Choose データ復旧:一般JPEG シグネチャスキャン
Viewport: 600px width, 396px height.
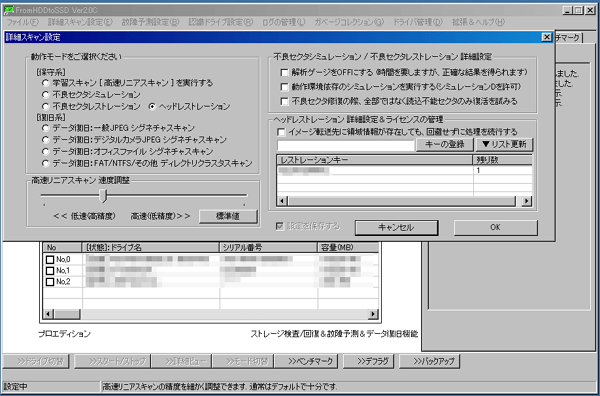pos(46,128)
